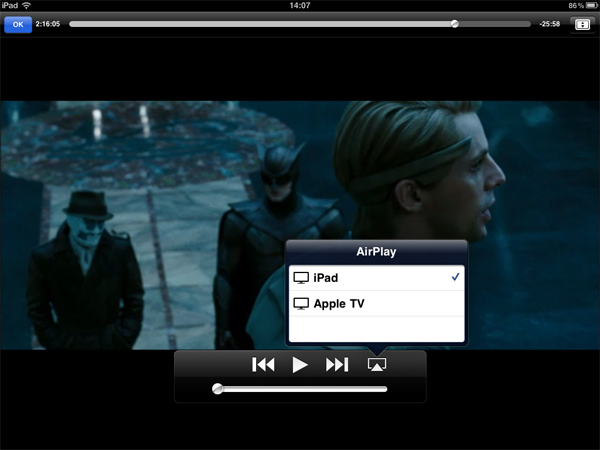The image size is (600, 450).
Task: Click the volume slider knob
Action: (x=217, y=389)
